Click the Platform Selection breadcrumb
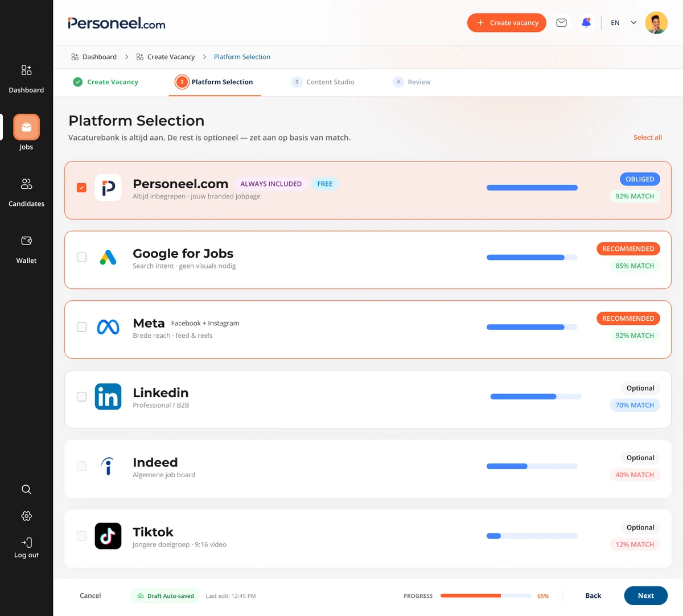This screenshot has width=683, height=616. coord(242,57)
